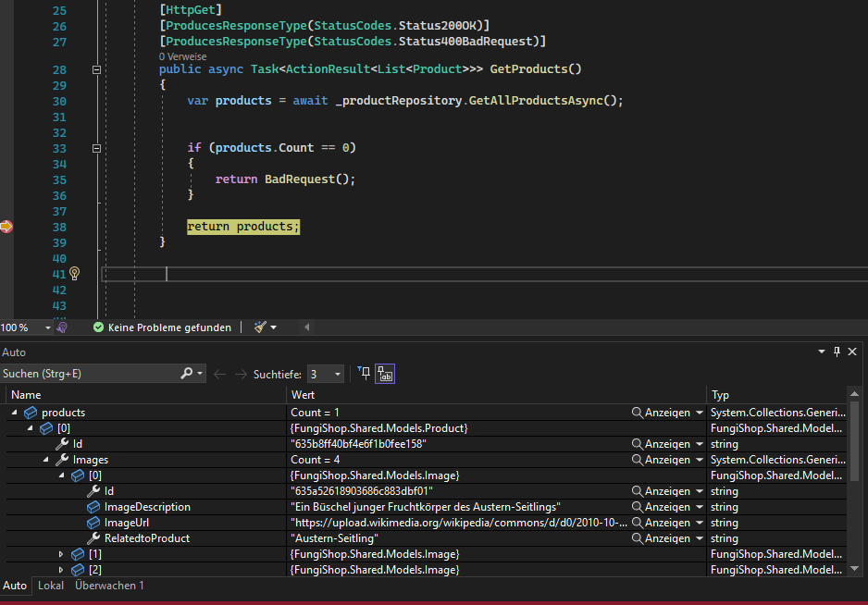This screenshot has height=605, width=868.
Task: Switch to the Überwachen 1 tab
Action: pos(109,586)
